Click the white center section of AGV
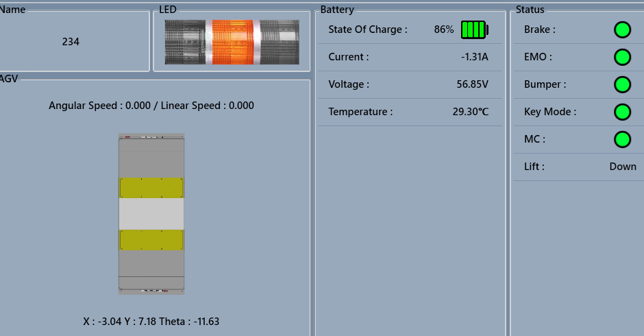 [x=151, y=214]
